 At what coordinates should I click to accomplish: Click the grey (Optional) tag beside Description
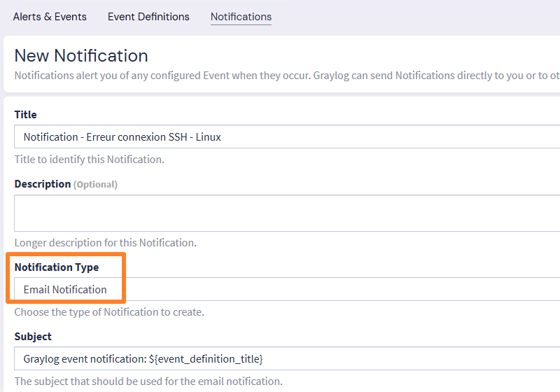[96, 185]
